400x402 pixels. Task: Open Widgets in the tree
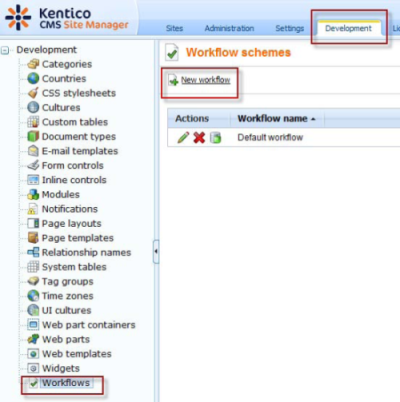click(61, 368)
